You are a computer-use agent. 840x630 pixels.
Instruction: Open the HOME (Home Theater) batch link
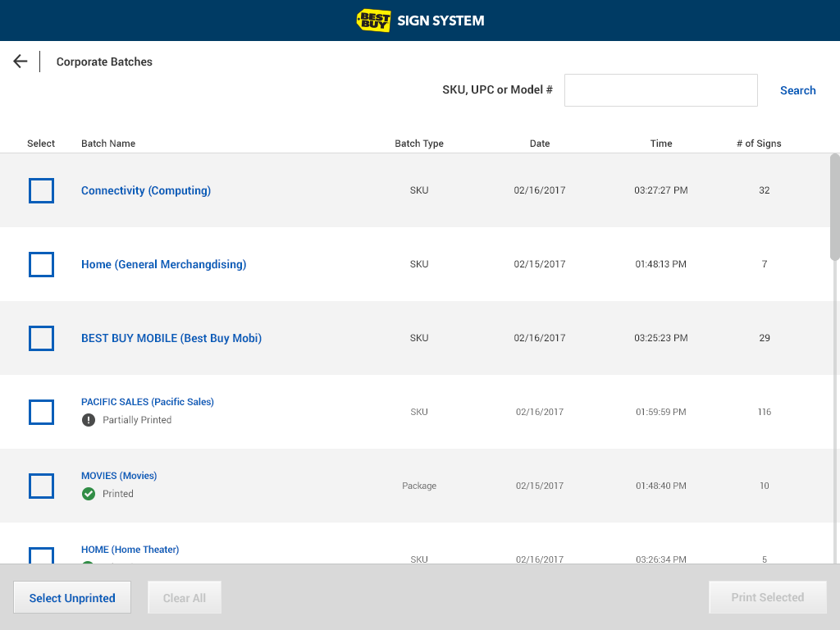[x=130, y=550]
